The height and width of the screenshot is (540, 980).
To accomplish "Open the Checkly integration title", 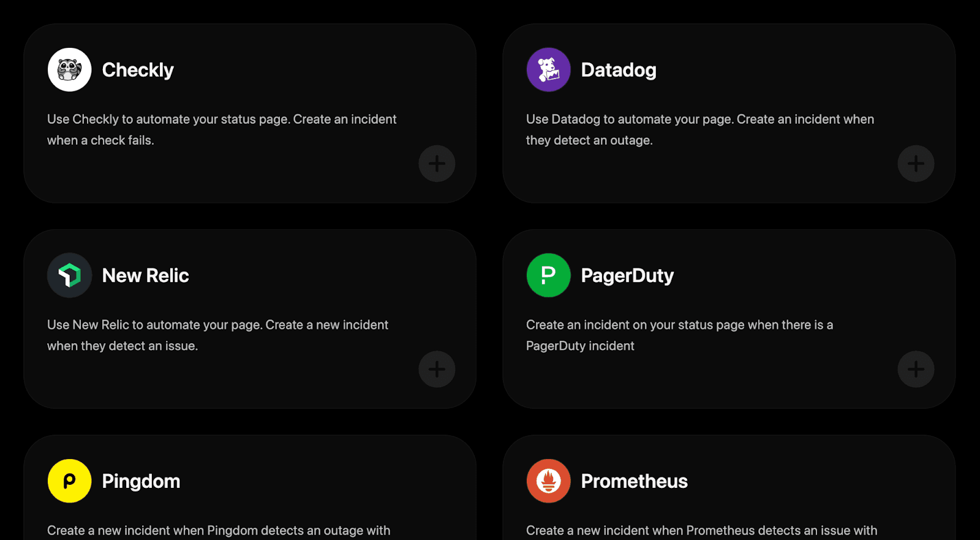I will pyautogui.click(x=138, y=70).
